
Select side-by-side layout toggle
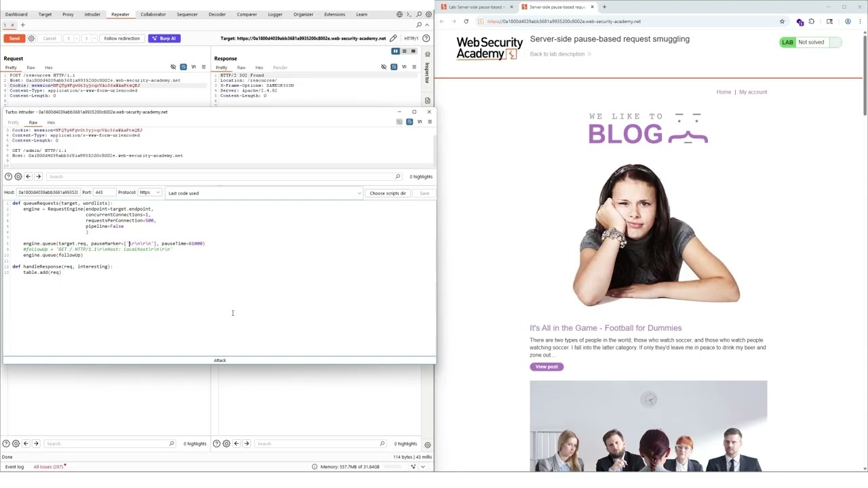pos(395,52)
